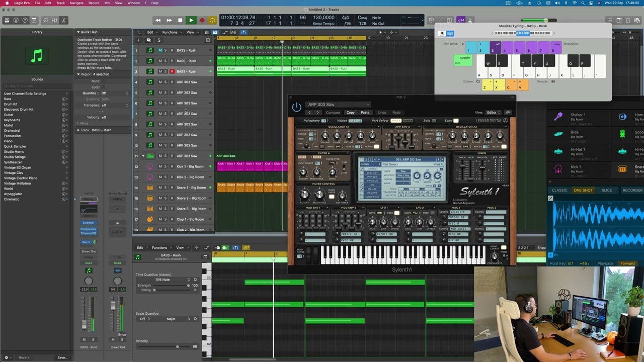Open Smart Controls dial icon

click(x=46, y=20)
